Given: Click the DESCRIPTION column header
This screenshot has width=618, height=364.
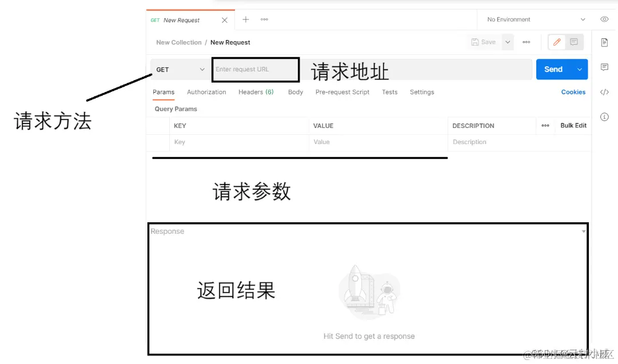Looking at the screenshot, I should [473, 126].
